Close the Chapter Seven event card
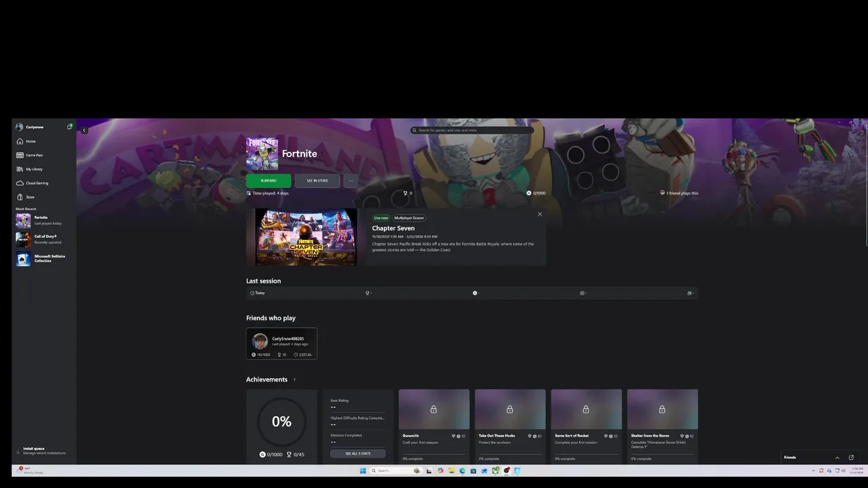 point(540,214)
